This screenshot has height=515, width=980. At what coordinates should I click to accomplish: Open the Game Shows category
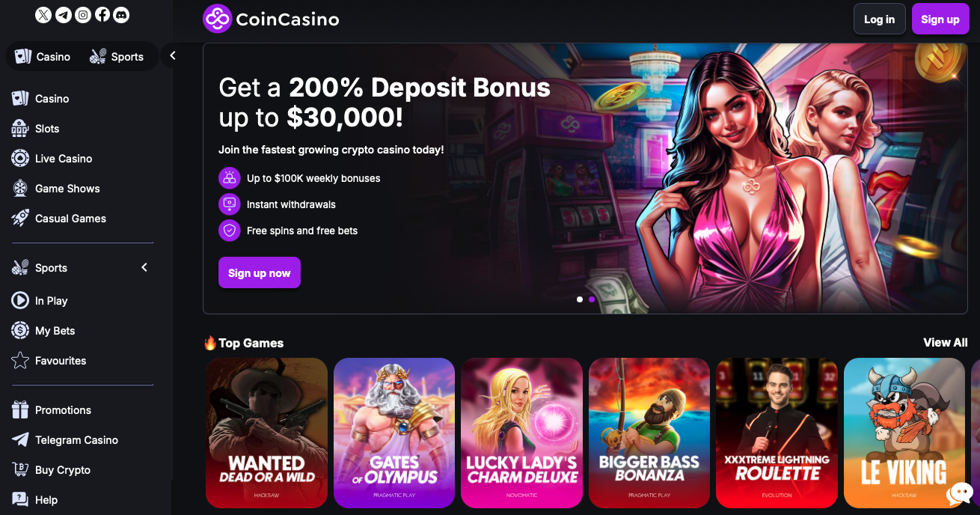[68, 188]
